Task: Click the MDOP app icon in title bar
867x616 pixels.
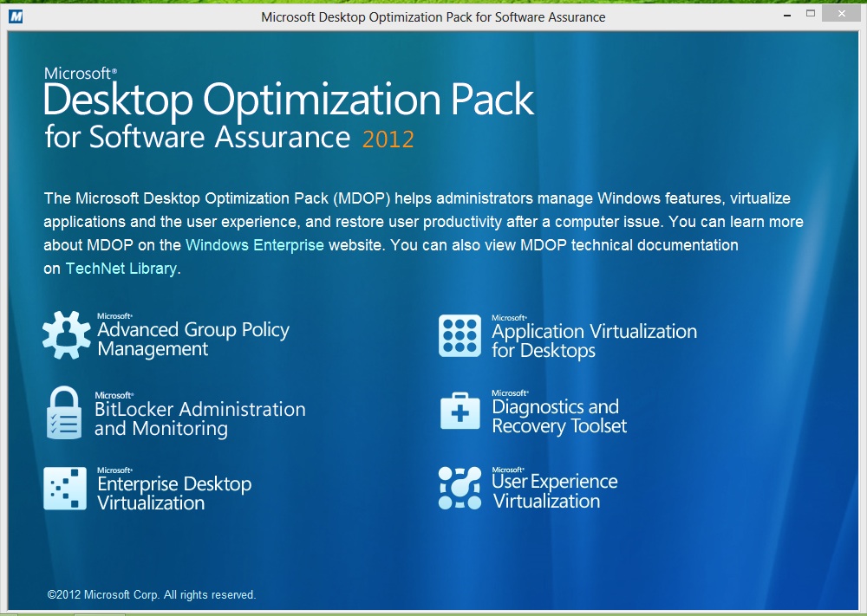Action: pos(15,16)
